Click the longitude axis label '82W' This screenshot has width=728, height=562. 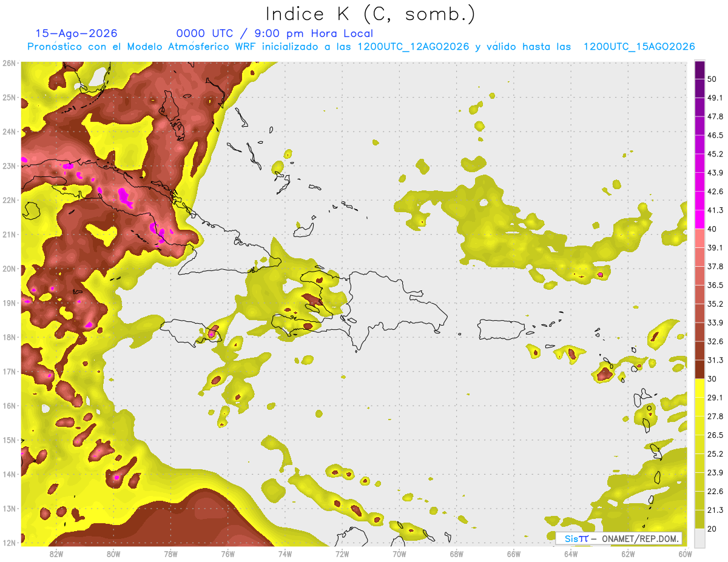coord(56,554)
